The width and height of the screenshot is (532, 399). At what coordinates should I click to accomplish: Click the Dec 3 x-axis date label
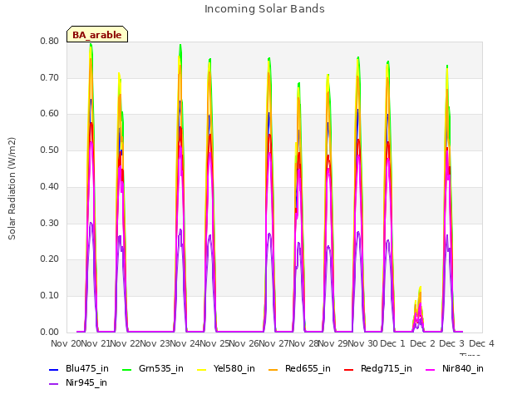(451, 343)
